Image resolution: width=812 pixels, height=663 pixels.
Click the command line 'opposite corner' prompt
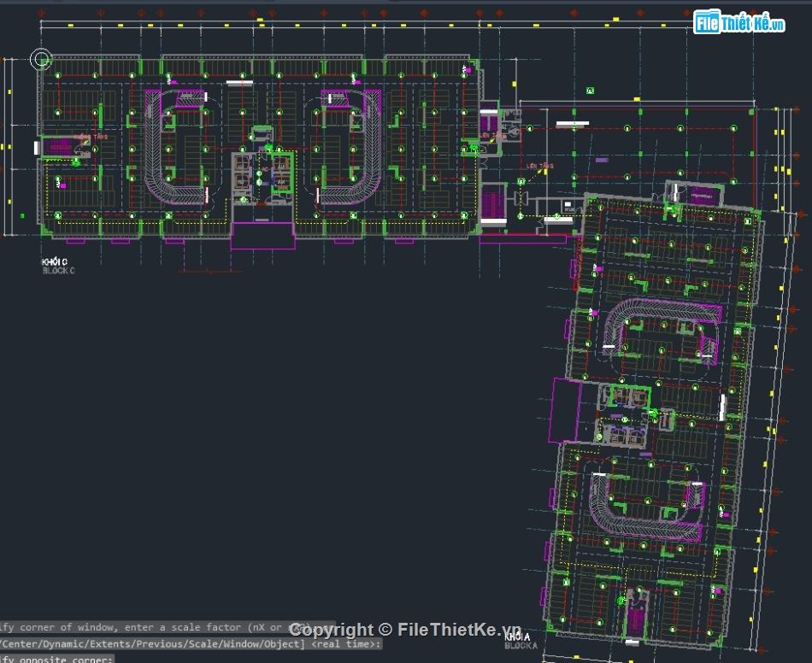(x=56, y=659)
